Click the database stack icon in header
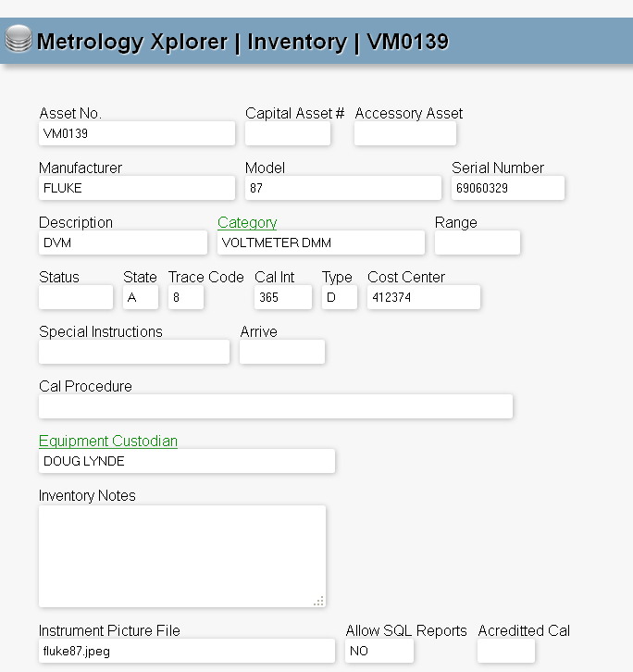633x672 pixels. click(18, 41)
